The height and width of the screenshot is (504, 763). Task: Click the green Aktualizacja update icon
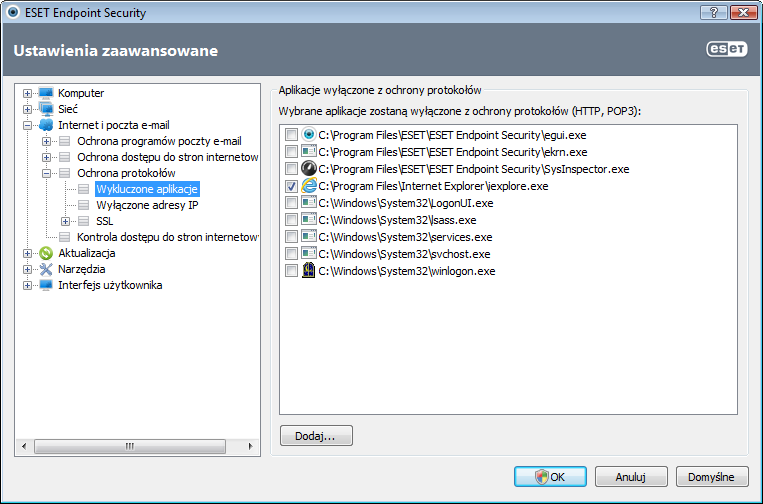(46, 253)
